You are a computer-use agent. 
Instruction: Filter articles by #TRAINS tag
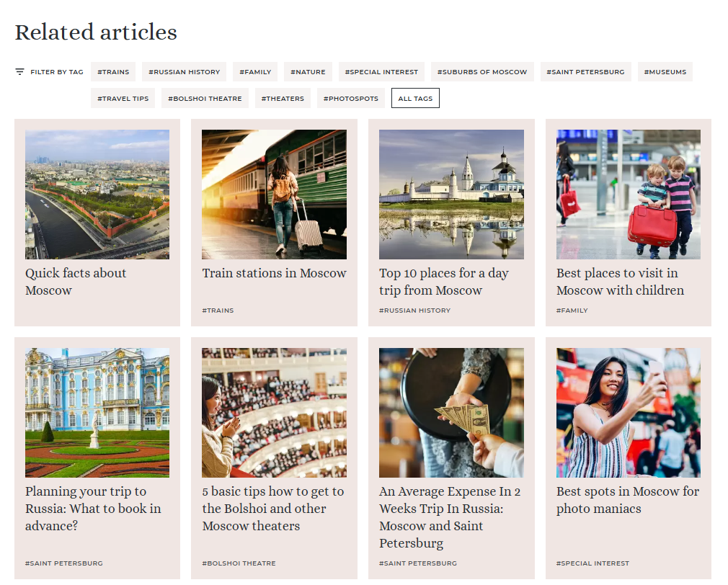pyautogui.click(x=113, y=72)
